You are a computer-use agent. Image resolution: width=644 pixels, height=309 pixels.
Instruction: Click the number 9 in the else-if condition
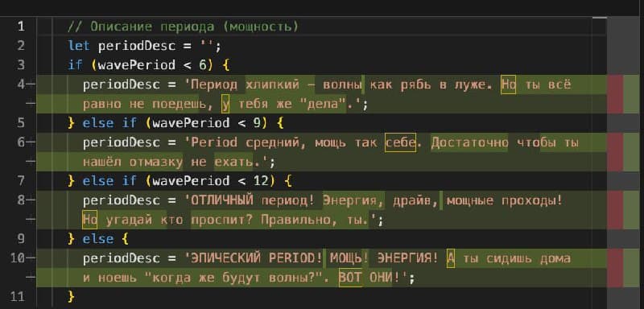(256, 123)
